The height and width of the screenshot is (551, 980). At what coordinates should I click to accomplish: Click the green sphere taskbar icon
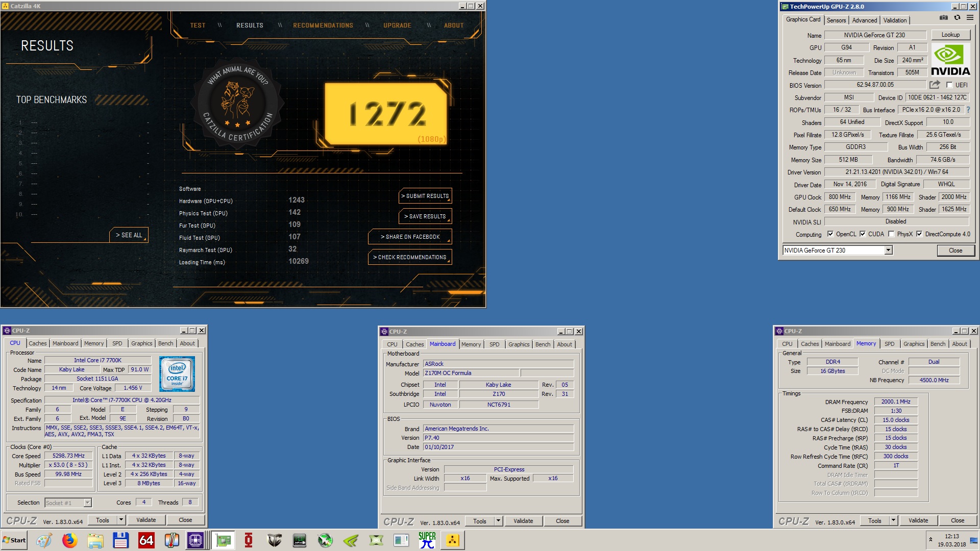click(x=325, y=540)
